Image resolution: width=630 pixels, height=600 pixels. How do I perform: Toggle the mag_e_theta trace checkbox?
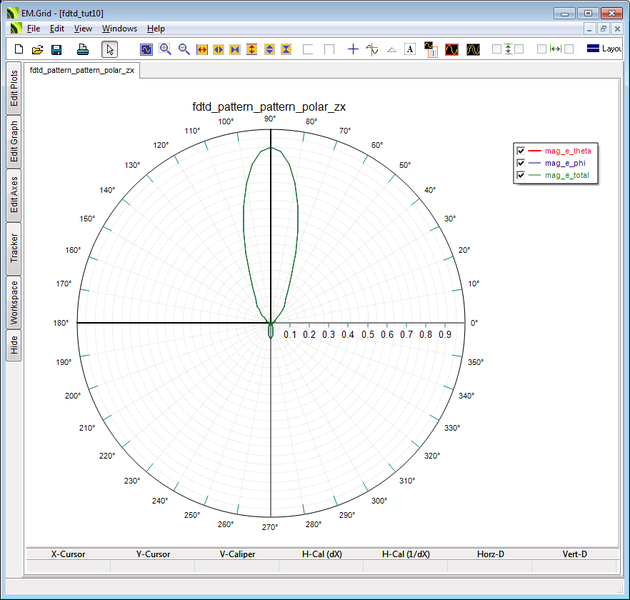click(521, 151)
